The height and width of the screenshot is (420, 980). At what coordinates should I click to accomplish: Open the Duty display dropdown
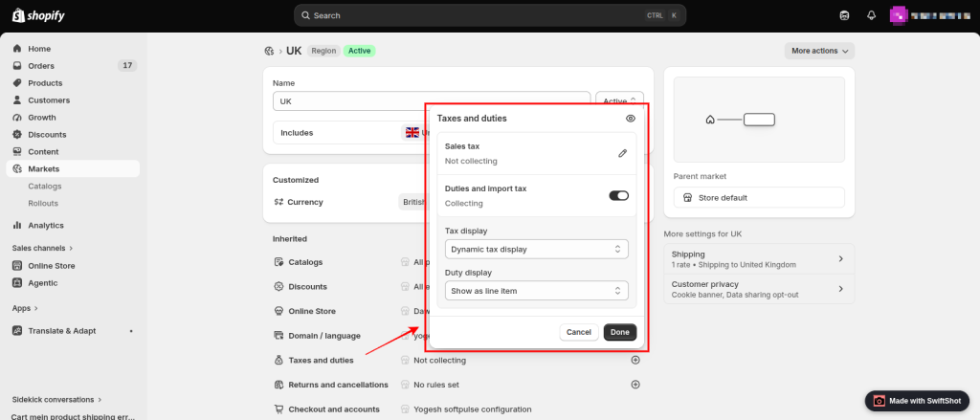click(x=536, y=291)
